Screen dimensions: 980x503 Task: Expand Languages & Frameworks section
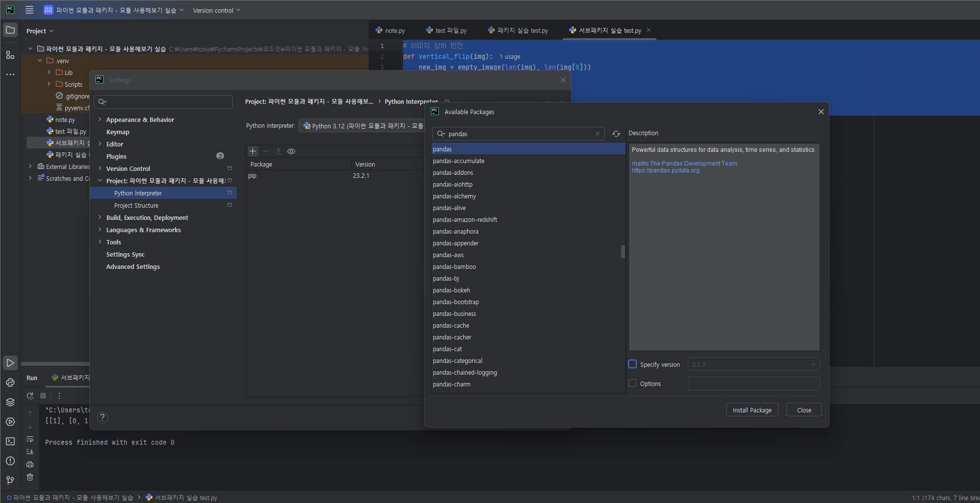pos(100,229)
